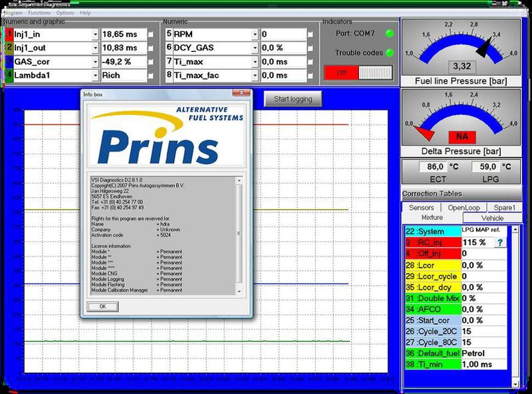Switch to the Spare1 tab
This screenshot has height=394, width=532.
(x=504, y=207)
